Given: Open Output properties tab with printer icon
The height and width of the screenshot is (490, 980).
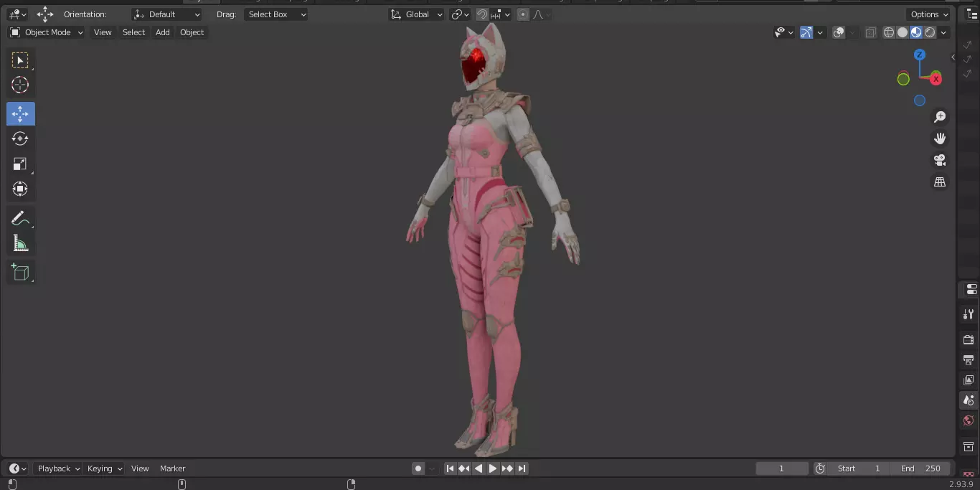Looking at the screenshot, I should (969, 359).
